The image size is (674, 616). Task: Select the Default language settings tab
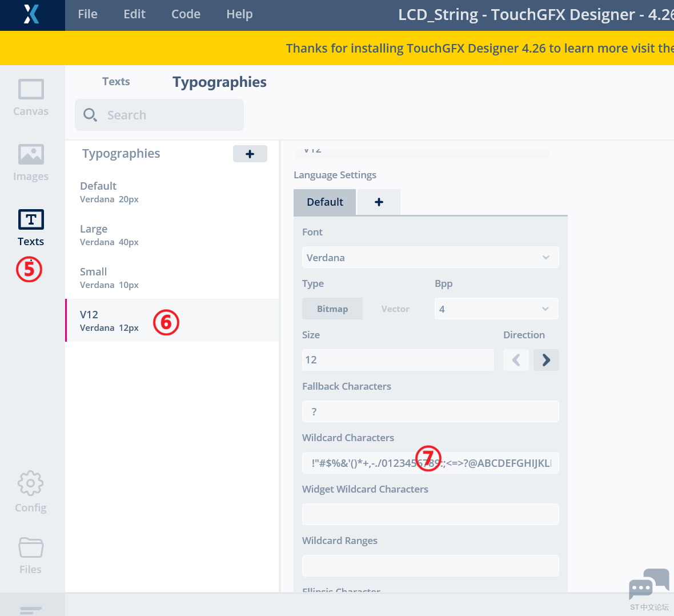point(324,202)
